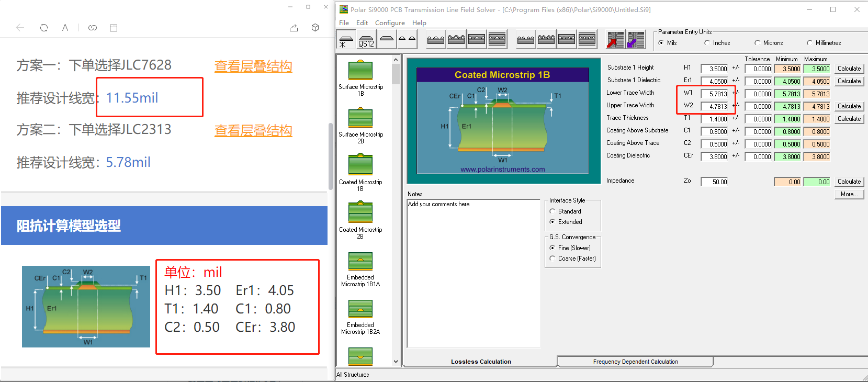The height and width of the screenshot is (382, 868).
Task: Select the All Structures toolbar icon
Action: click(346, 40)
